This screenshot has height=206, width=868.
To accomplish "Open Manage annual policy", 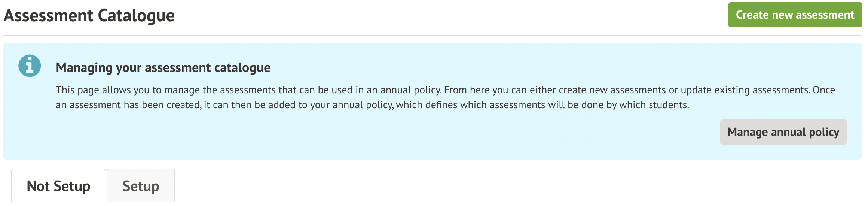I will point(783,132).
